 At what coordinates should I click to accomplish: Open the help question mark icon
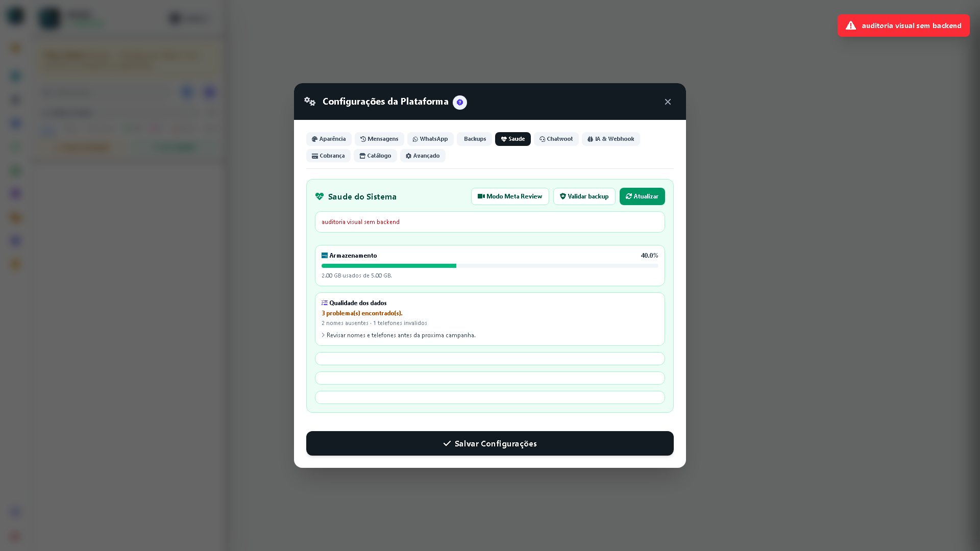(x=459, y=103)
